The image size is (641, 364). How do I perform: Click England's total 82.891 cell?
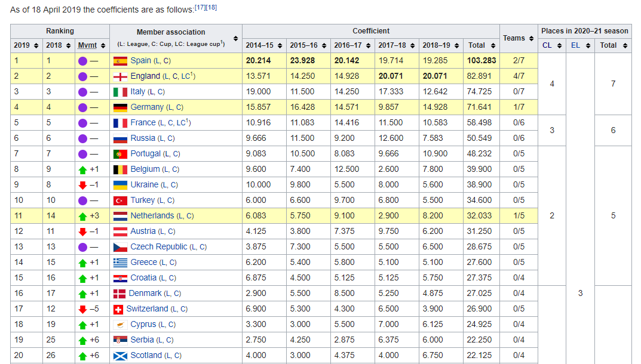[x=481, y=76]
